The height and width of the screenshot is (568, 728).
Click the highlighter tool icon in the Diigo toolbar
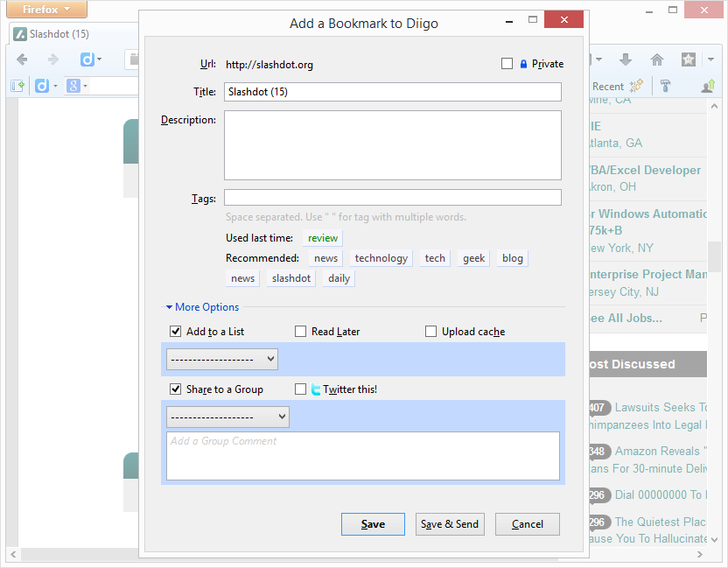point(665,86)
